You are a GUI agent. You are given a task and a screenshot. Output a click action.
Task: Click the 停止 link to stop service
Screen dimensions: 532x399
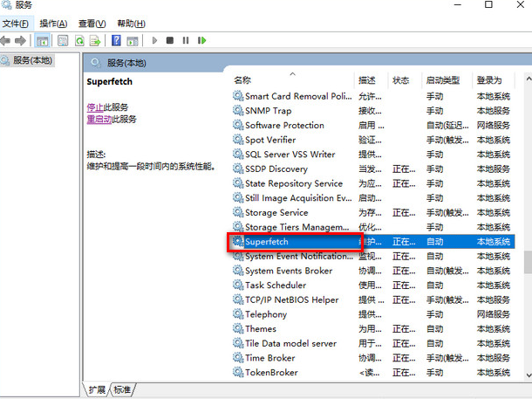pos(95,107)
